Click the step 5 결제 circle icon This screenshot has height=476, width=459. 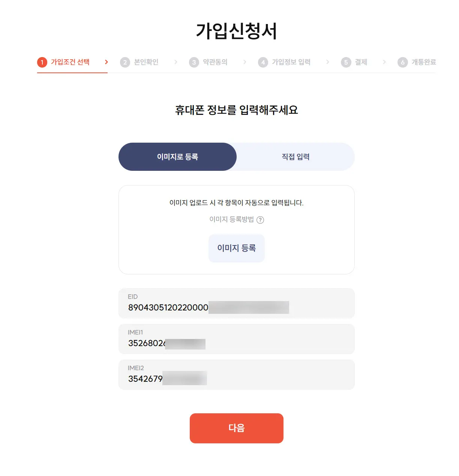tap(346, 62)
